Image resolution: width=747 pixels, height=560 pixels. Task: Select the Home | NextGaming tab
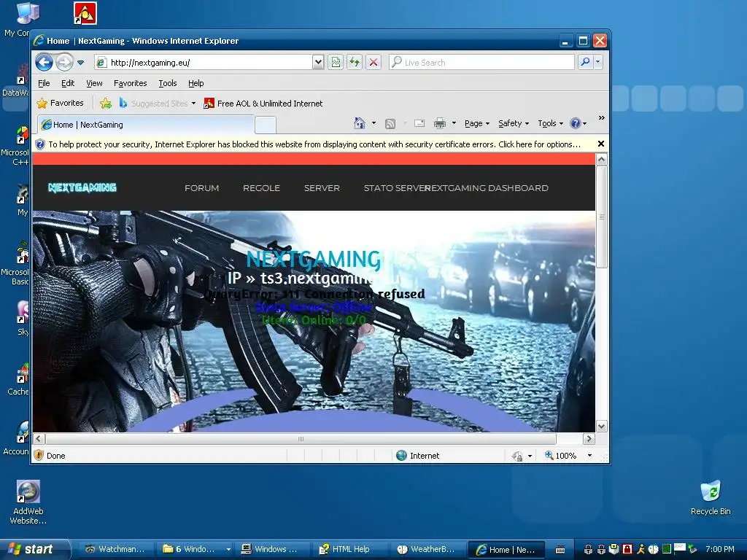coord(145,125)
